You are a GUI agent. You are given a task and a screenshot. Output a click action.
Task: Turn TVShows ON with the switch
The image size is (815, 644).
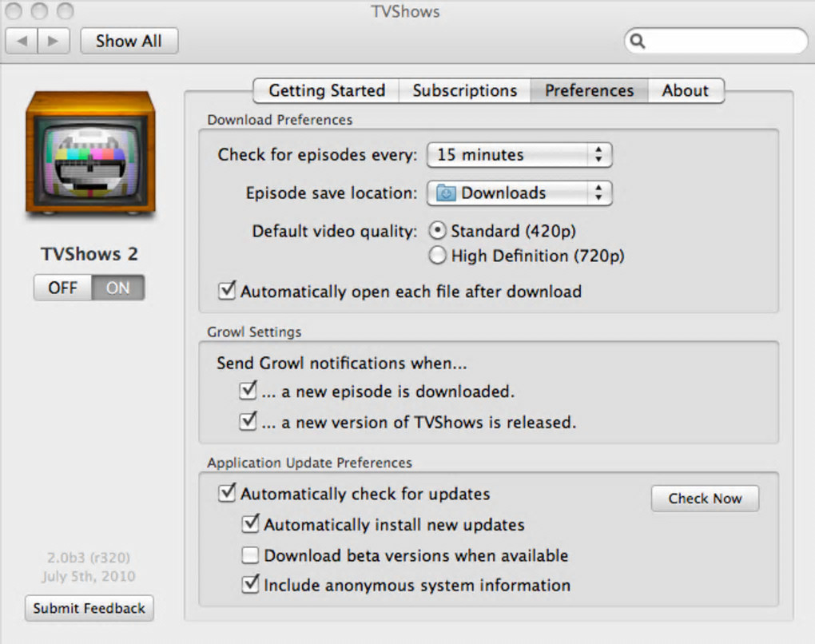click(118, 288)
